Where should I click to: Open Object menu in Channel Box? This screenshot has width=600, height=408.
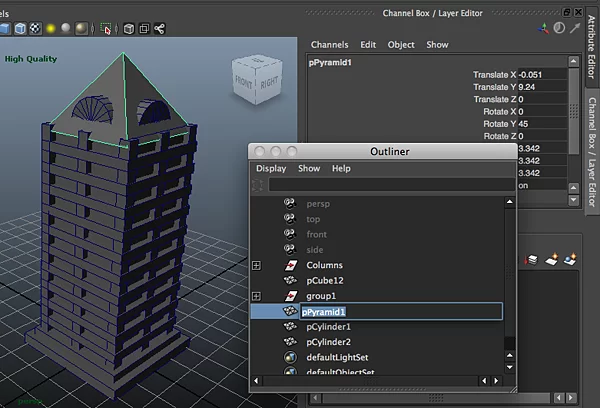401,45
